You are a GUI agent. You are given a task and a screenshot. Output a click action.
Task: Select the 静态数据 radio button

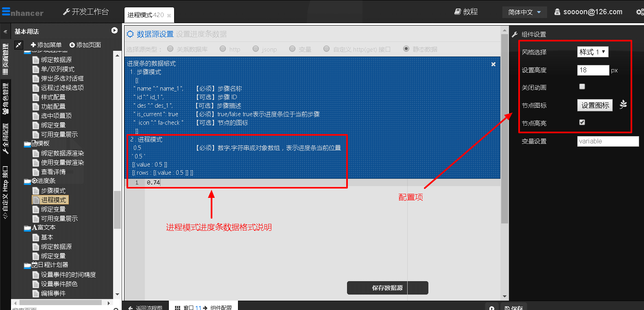pos(406,49)
